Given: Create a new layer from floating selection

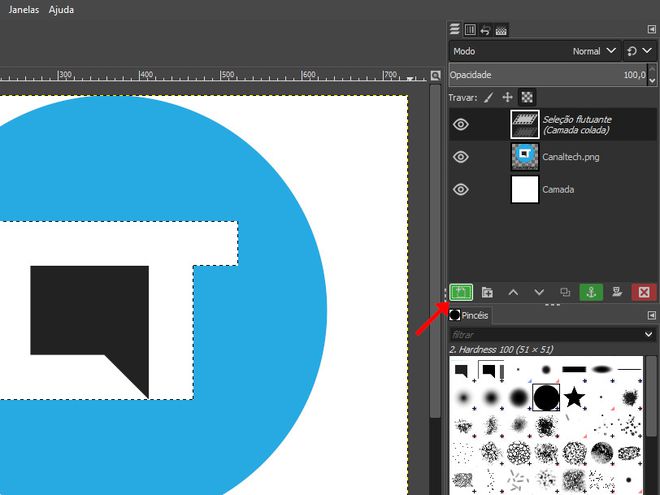Looking at the screenshot, I should click(461, 292).
